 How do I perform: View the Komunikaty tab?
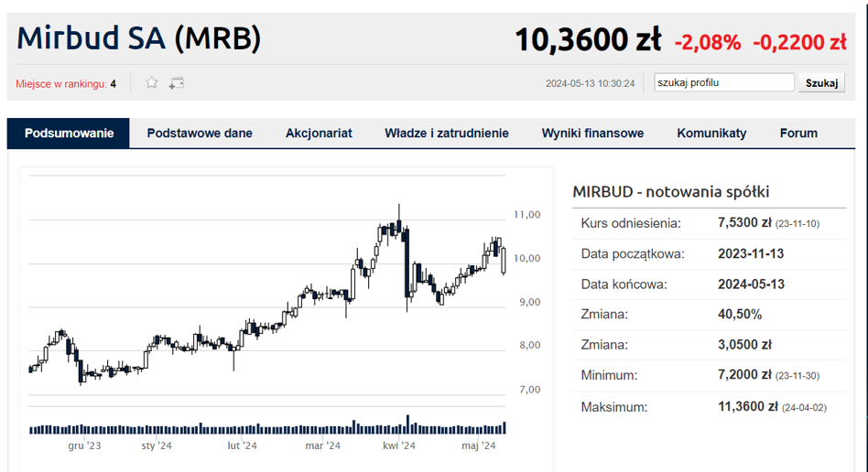(711, 133)
